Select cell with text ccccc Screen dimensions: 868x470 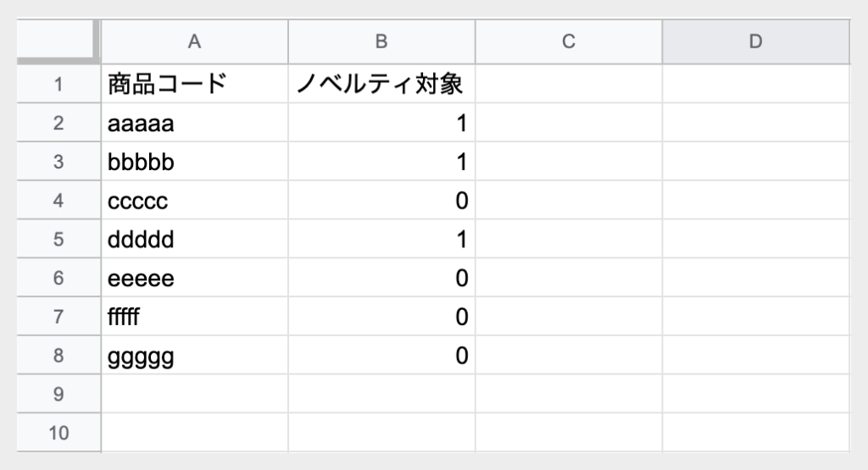click(x=194, y=200)
